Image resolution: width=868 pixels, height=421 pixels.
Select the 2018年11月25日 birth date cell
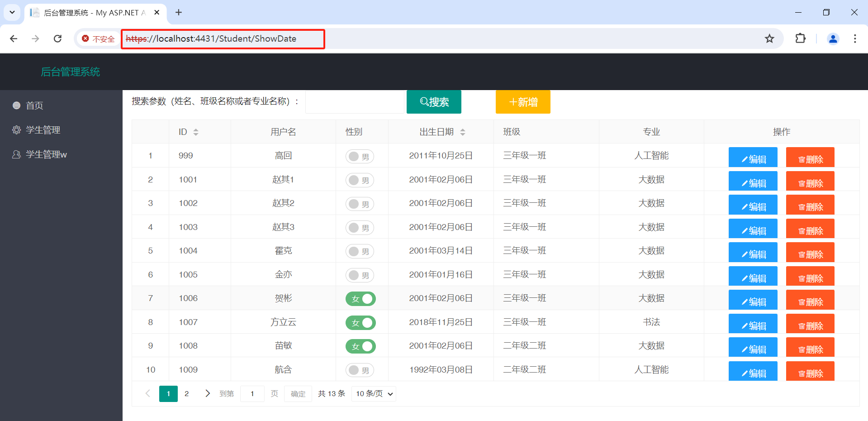point(441,322)
